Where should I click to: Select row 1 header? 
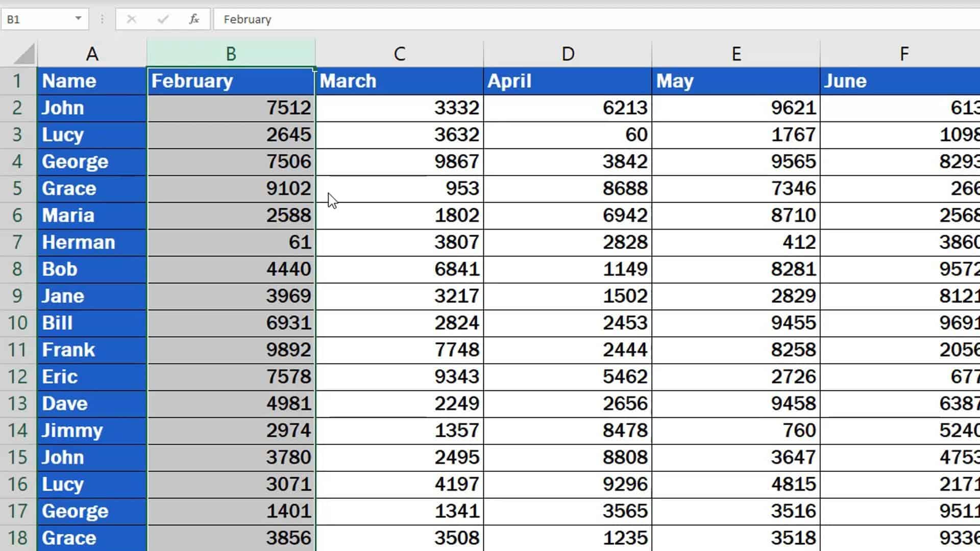(18, 81)
